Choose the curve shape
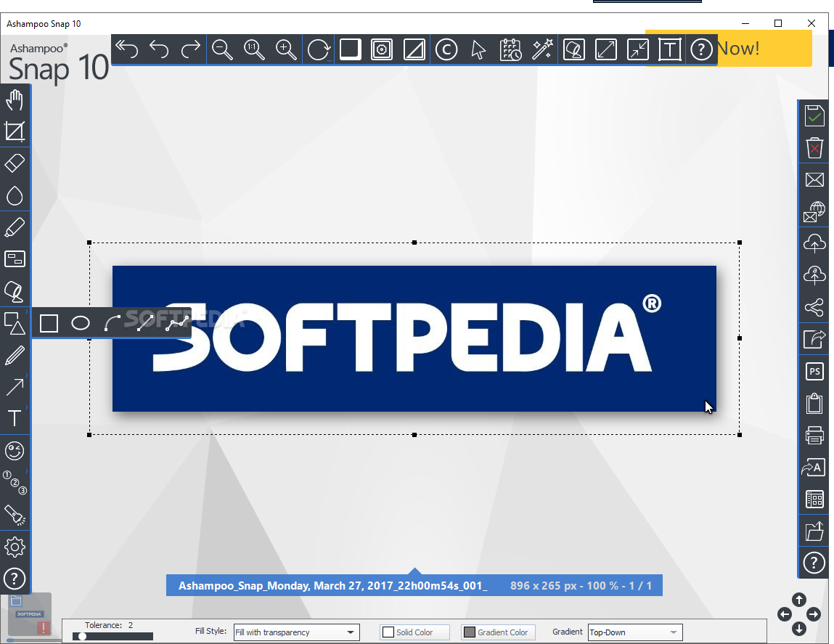Viewport: 834px width, 644px height. click(x=113, y=323)
